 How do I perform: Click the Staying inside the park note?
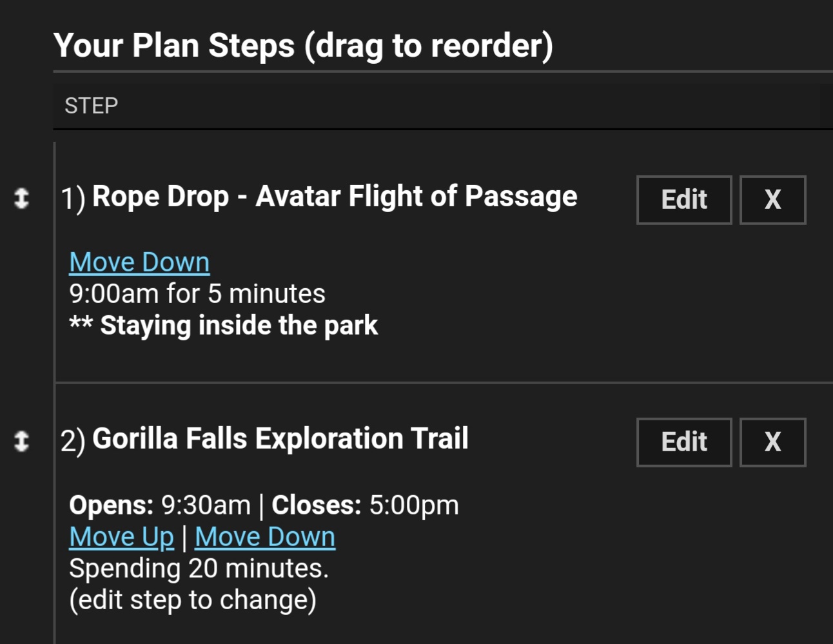(224, 326)
